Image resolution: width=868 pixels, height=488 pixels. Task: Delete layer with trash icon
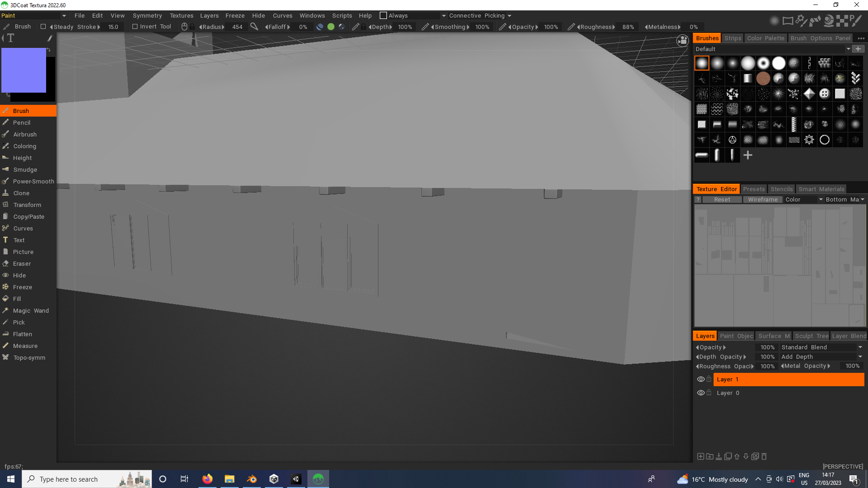tap(764, 456)
